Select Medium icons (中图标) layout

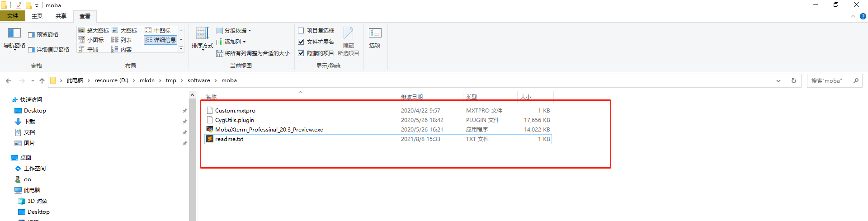158,30
